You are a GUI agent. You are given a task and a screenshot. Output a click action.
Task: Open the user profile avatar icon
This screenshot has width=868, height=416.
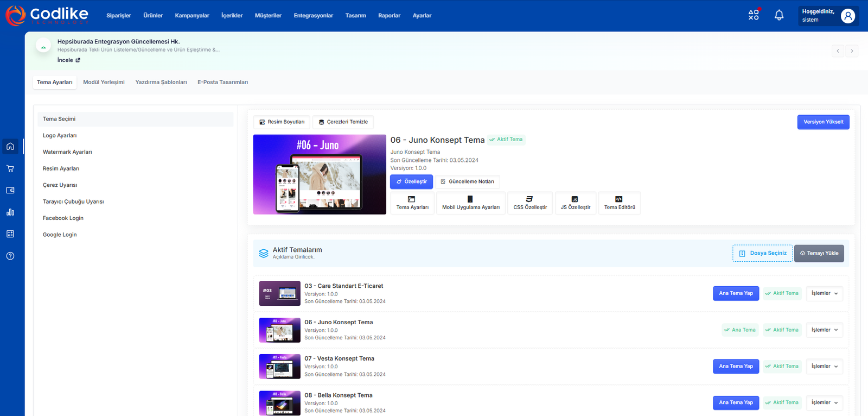click(847, 16)
